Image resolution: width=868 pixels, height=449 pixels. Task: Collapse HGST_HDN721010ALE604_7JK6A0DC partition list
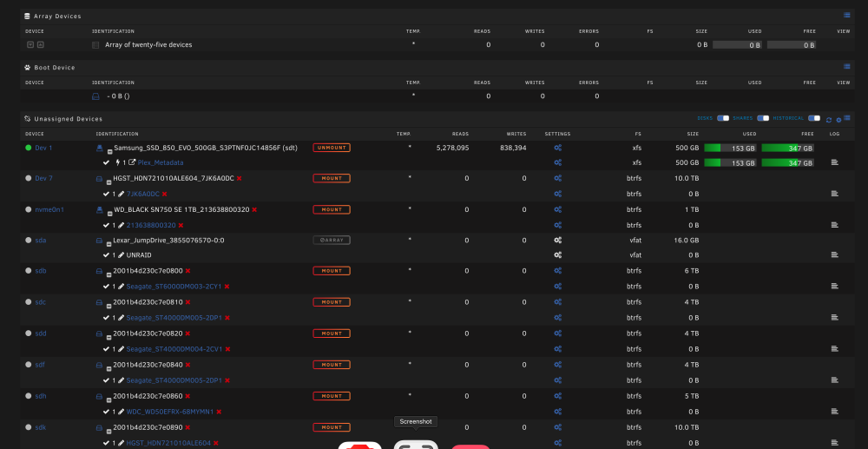point(109,181)
